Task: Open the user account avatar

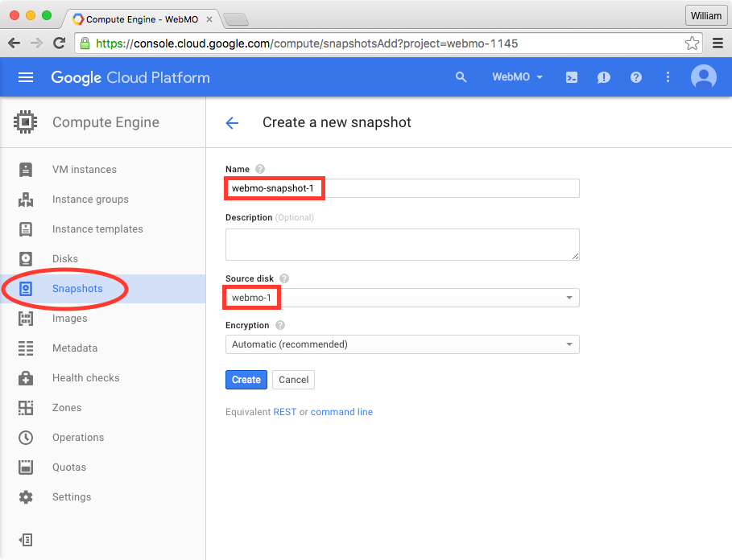Action: click(704, 77)
